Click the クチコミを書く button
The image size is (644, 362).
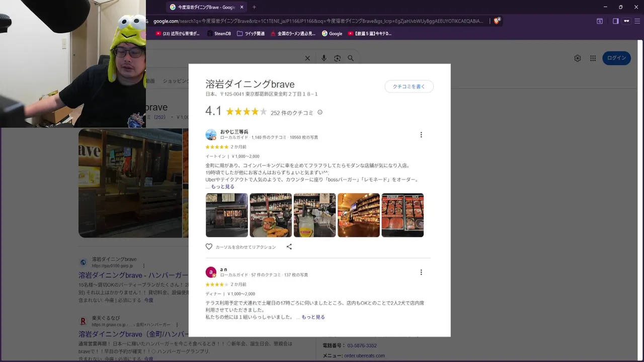coord(409,86)
